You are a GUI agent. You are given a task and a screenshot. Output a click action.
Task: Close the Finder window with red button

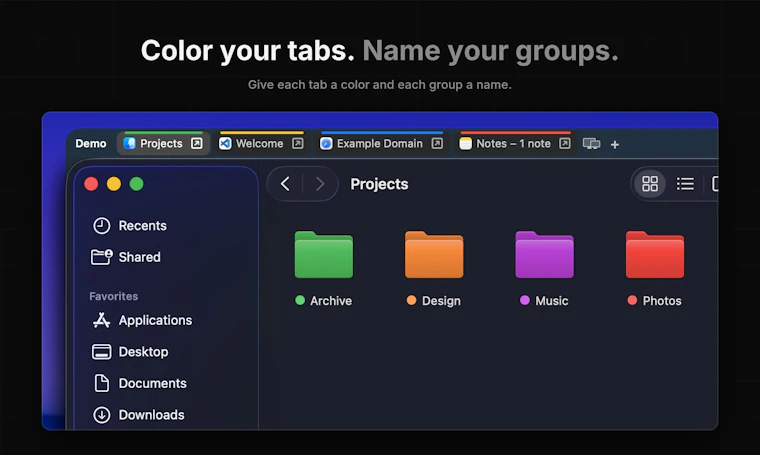pos(91,184)
